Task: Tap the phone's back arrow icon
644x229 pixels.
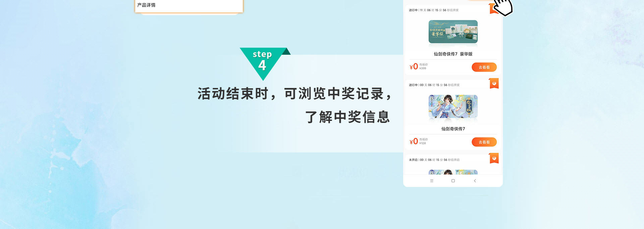Action: click(x=475, y=181)
